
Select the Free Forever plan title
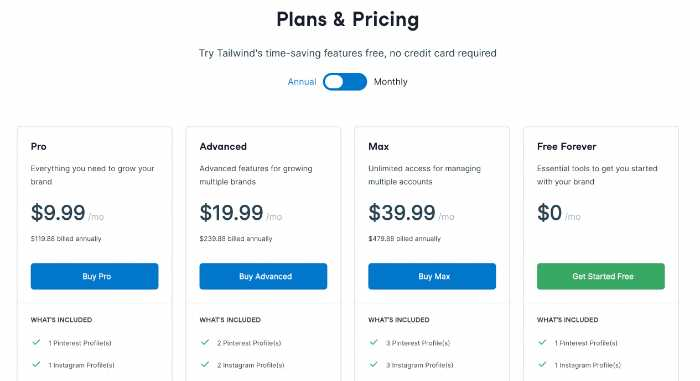click(567, 147)
